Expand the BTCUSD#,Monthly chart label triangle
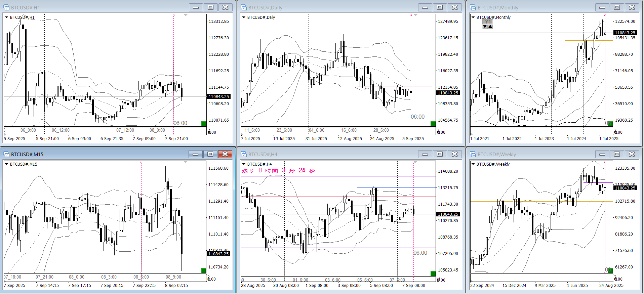Image resolution: width=644 pixels, height=294 pixels. 473,17
